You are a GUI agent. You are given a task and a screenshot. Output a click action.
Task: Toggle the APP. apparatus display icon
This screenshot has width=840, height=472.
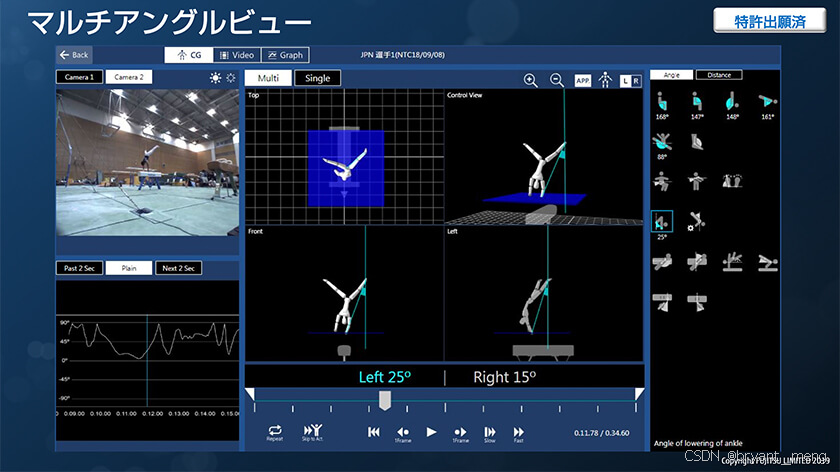click(x=583, y=80)
